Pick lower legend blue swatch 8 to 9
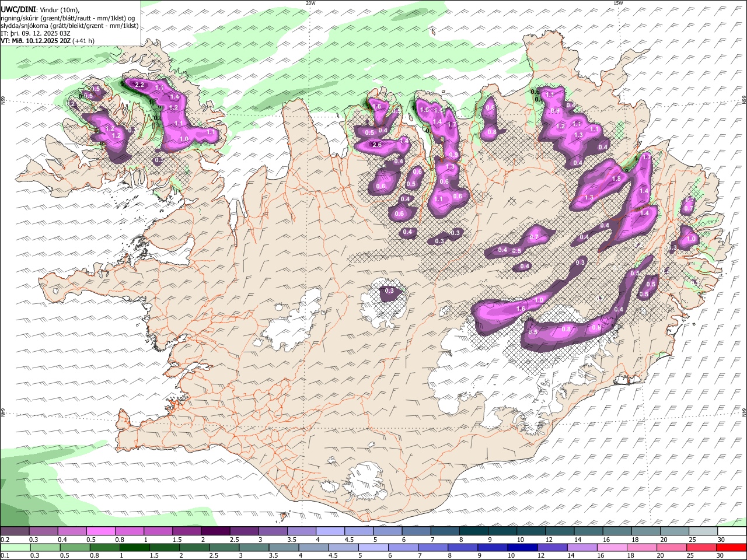Screen dimensions: 747x560 click(463, 547)
